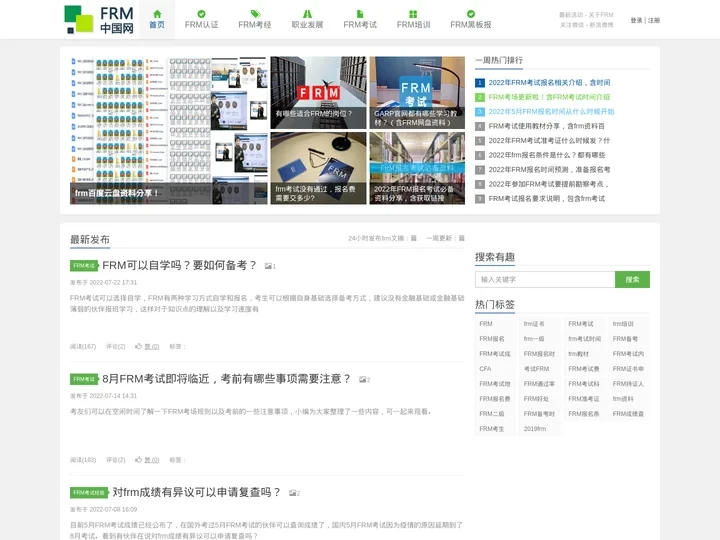Click the 登录 login link
Screen dimensions: 720x540
636,20
